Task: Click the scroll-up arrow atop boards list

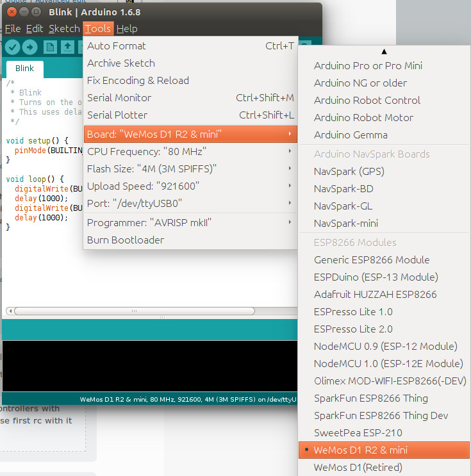Action: click(x=384, y=52)
